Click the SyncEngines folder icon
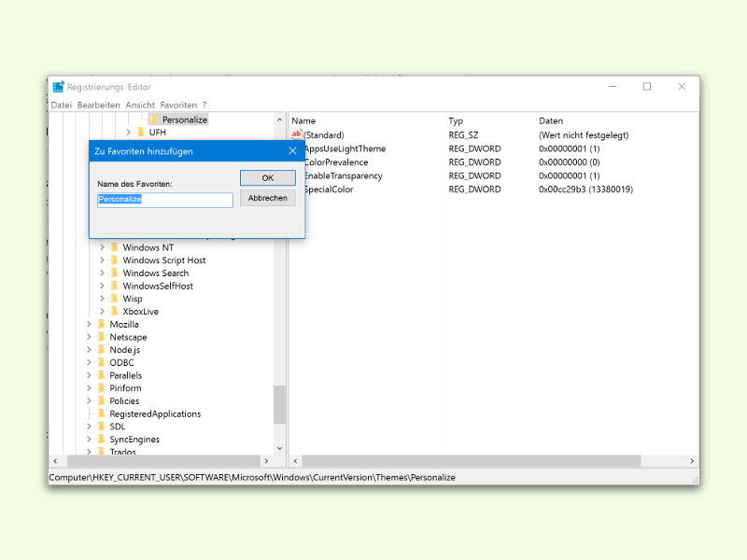The height and width of the screenshot is (560, 747). point(101,439)
